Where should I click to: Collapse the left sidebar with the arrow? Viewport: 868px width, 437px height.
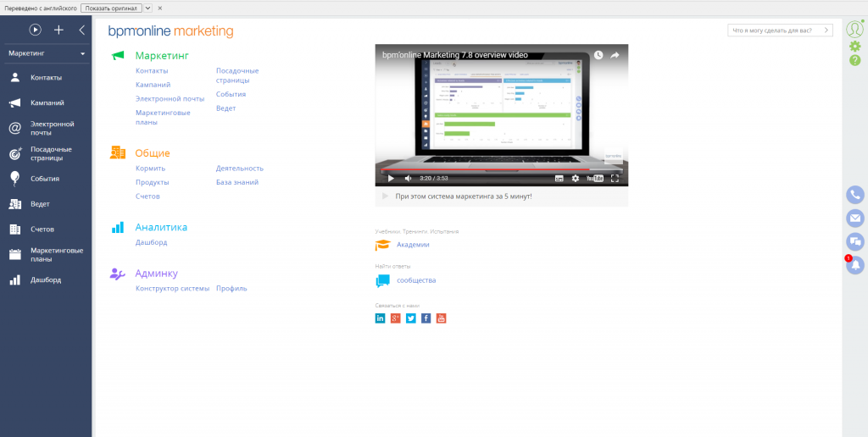coord(82,30)
